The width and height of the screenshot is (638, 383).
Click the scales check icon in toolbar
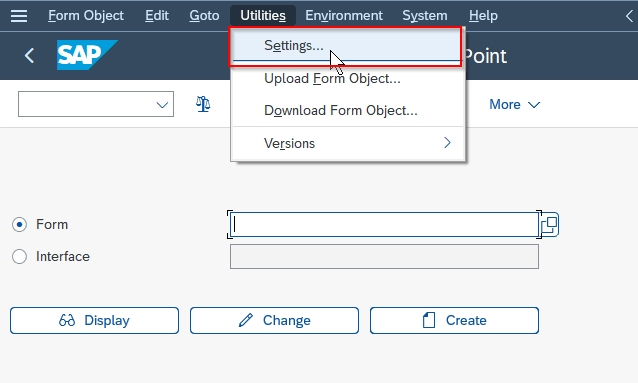pyautogui.click(x=203, y=104)
